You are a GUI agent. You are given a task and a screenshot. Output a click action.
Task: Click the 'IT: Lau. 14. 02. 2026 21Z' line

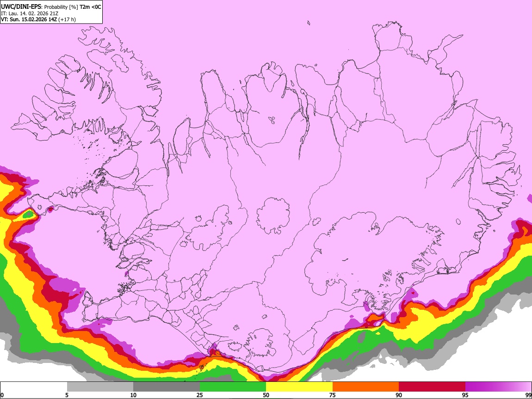30,13
